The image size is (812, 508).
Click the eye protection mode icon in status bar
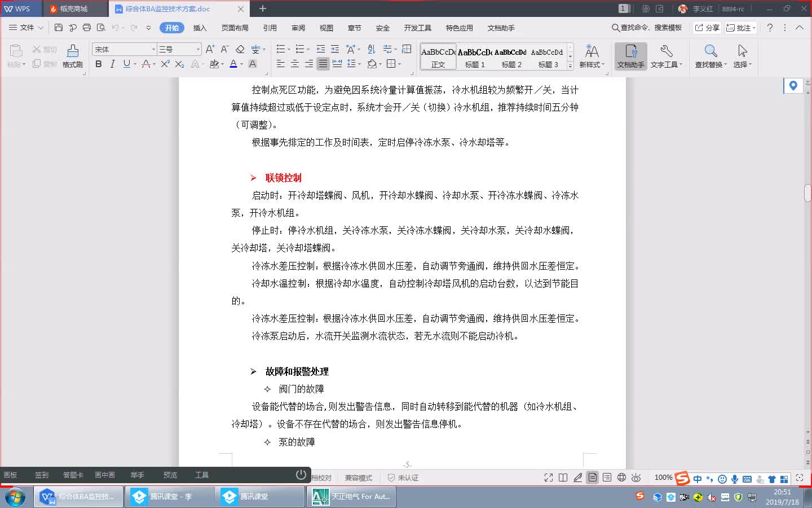point(636,478)
